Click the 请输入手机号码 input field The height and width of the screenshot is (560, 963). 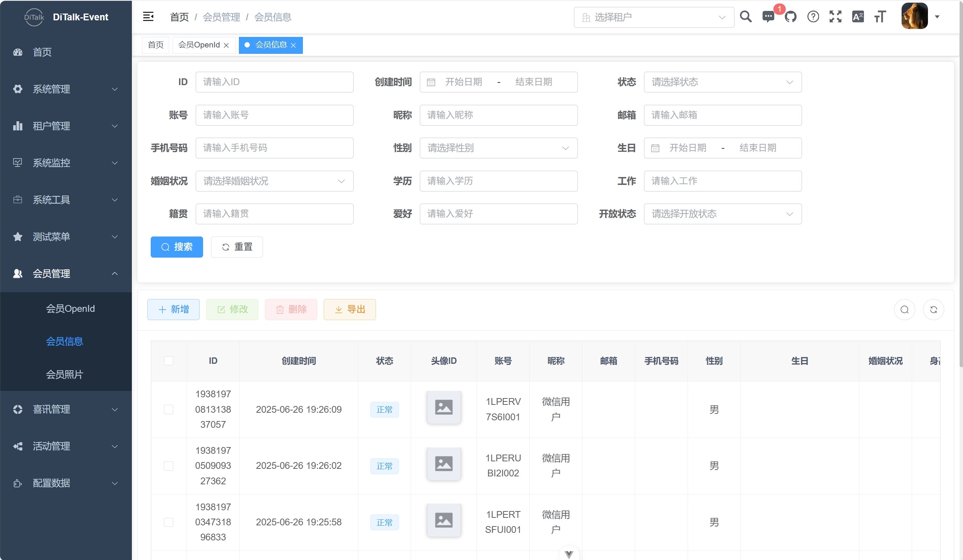[274, 148]
